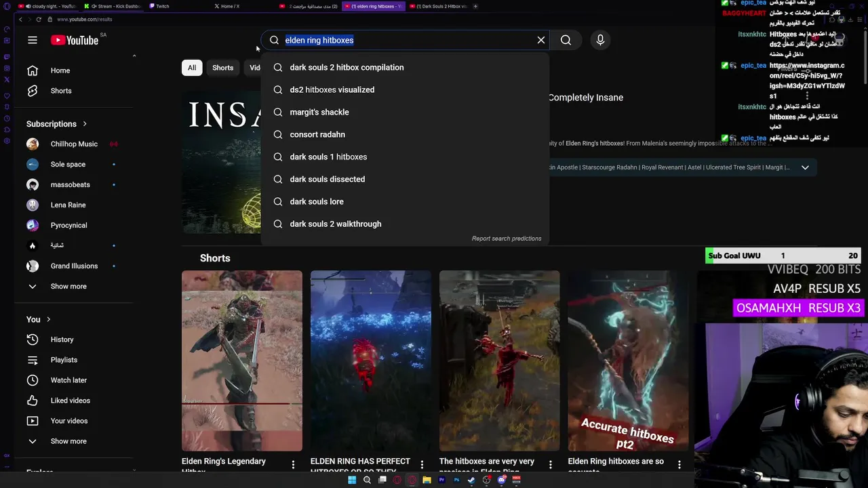
Task: Switch to Stream - Kick Dashboard tab
Action: coord(113,6)
